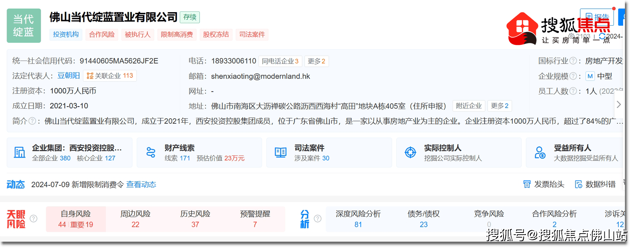Click the 限制高消费 tag
The width and height of the screenshot is (644, 249).
(x=177, y=35)
